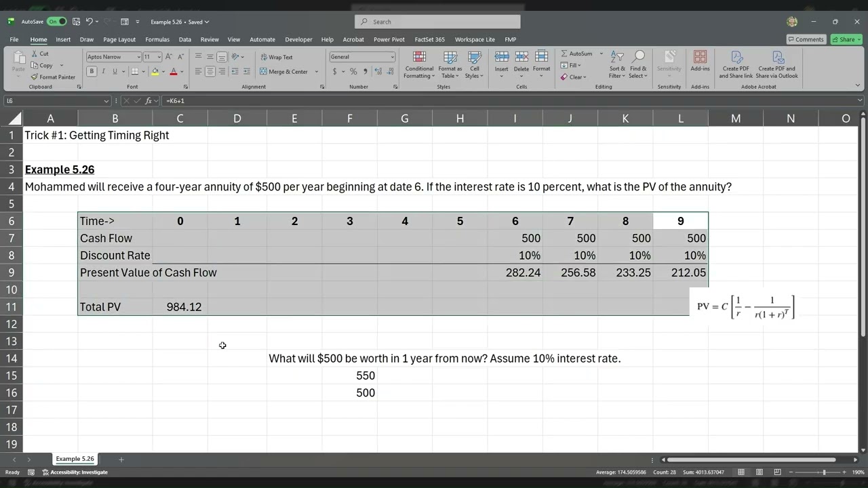The image size is (868, 488).
Task: Toggle Bold formatting
Action: pos(92,71)
